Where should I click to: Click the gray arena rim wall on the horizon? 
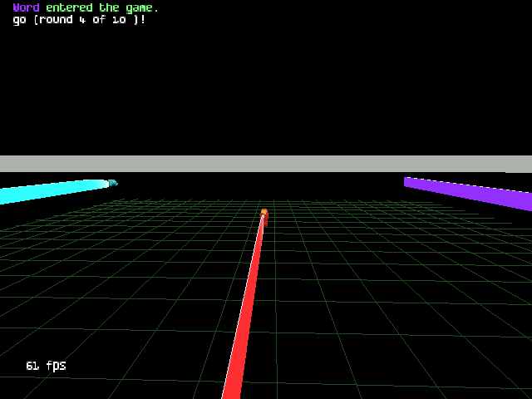266,164
